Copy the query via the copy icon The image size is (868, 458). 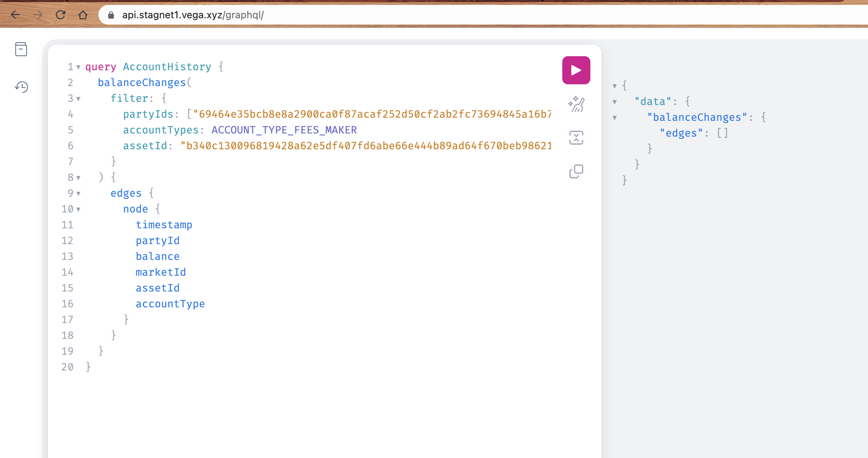coord(576,170)
